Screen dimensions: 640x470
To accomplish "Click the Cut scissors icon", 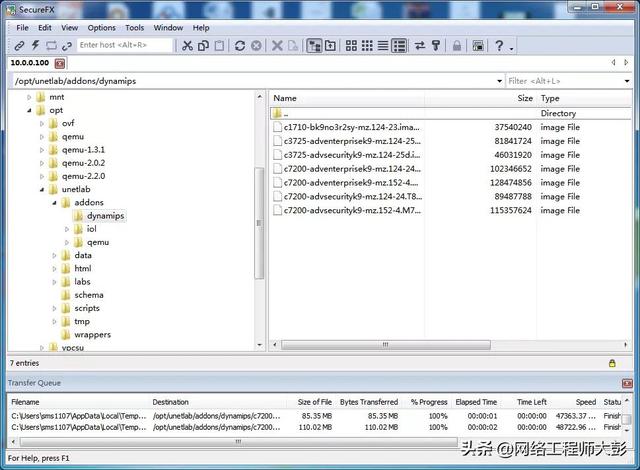I will [187, 45].
